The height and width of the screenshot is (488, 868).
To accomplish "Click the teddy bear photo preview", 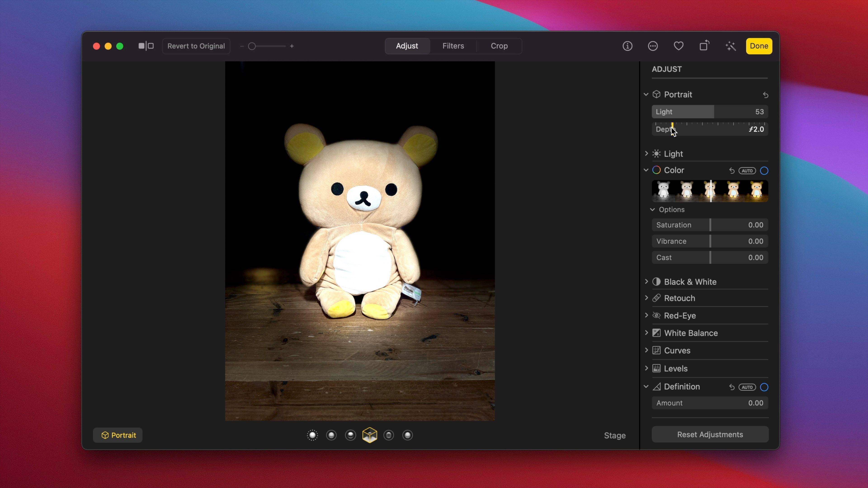I will point(360,241).
